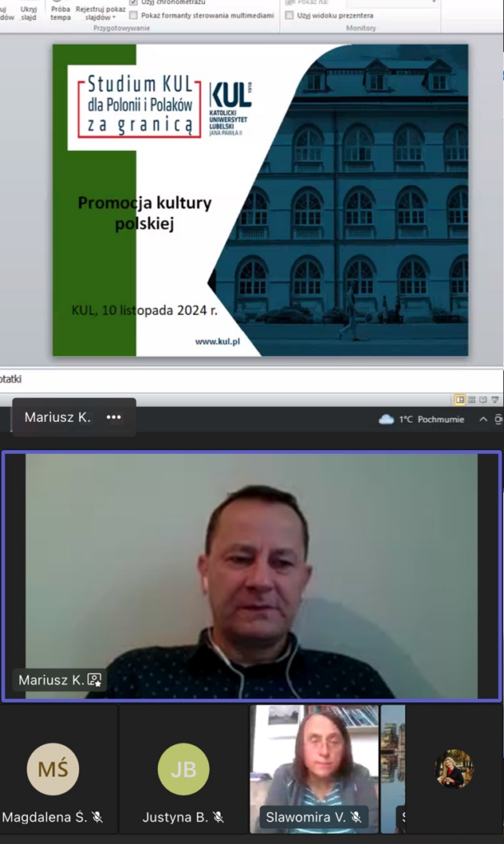504x844 pixels.
Task: Click the Ukryj slajd button in ribbon
Action: [29, 12]
